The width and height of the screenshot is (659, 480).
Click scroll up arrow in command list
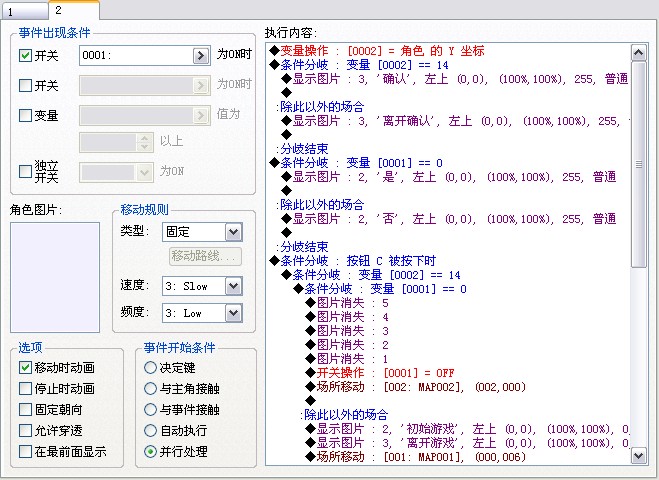638,53
